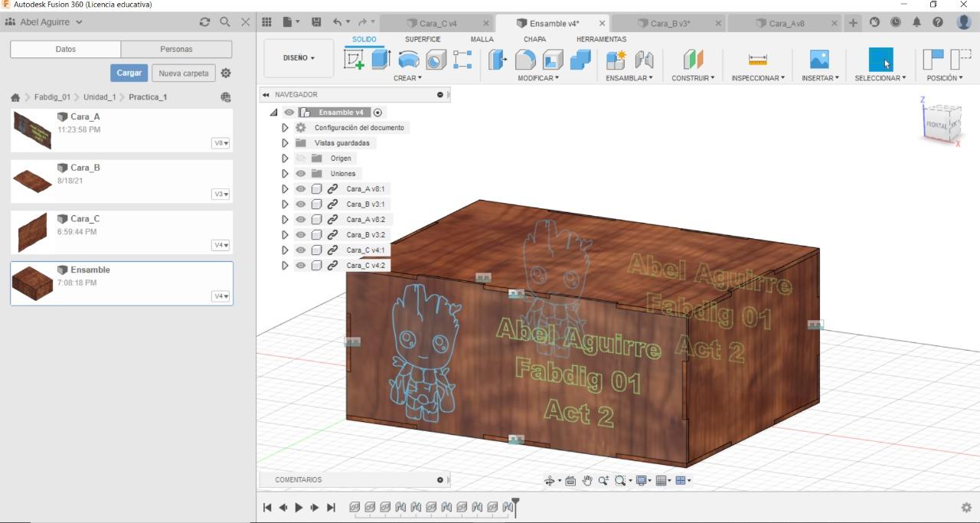
Task: Click the Construct plane icon
Action: point(693,60)
